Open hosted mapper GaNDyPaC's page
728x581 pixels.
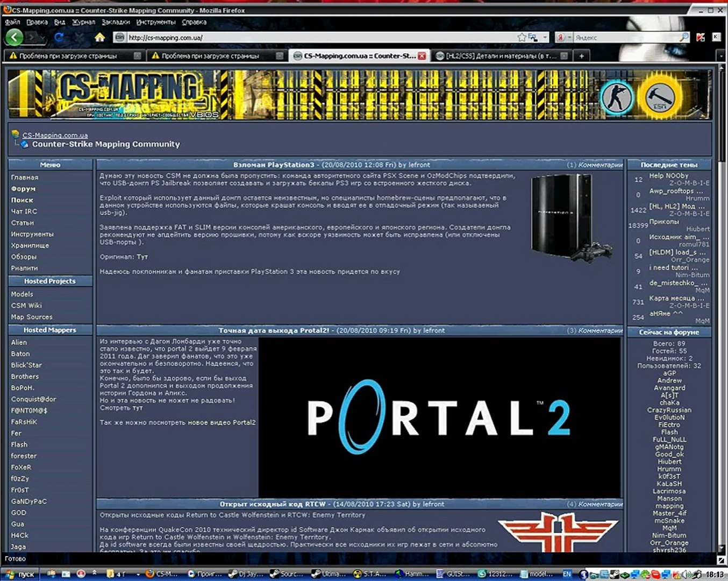click(29, 501)
